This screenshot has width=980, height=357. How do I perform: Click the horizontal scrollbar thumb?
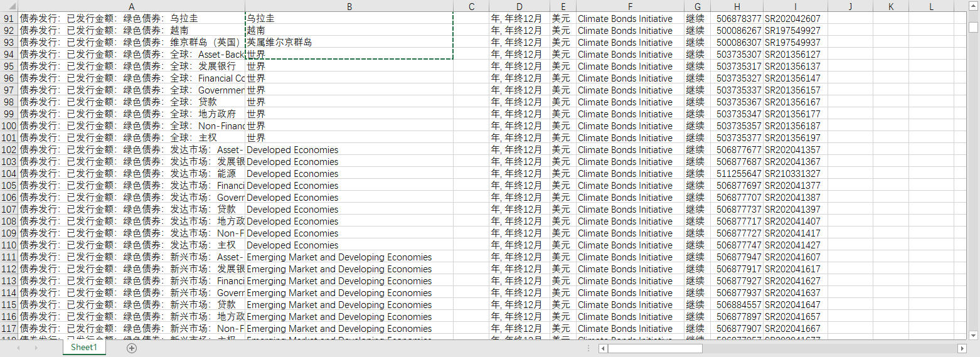tap(655, 348)
